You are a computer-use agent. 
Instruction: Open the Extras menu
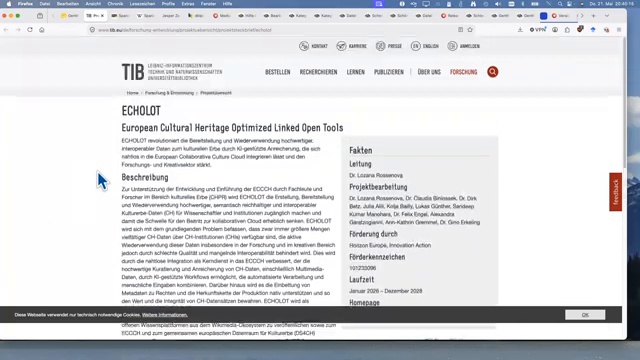[x=188, y=4]
